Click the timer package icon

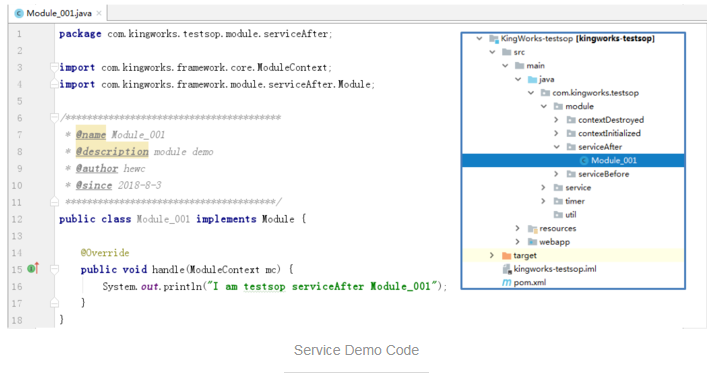pyautogui.click(x=558, y=201)
